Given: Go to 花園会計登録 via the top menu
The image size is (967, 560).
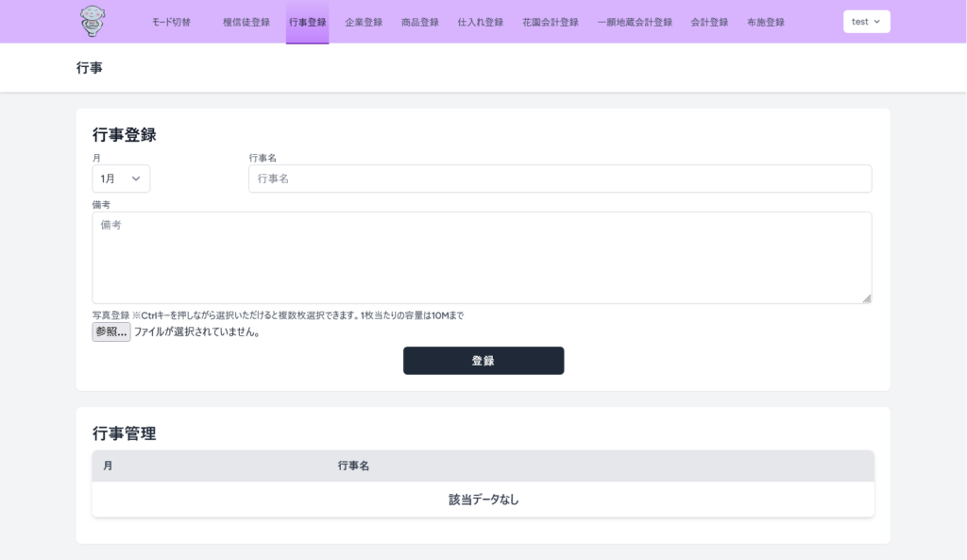Looking at the screenshot, I should coord(551,22).
